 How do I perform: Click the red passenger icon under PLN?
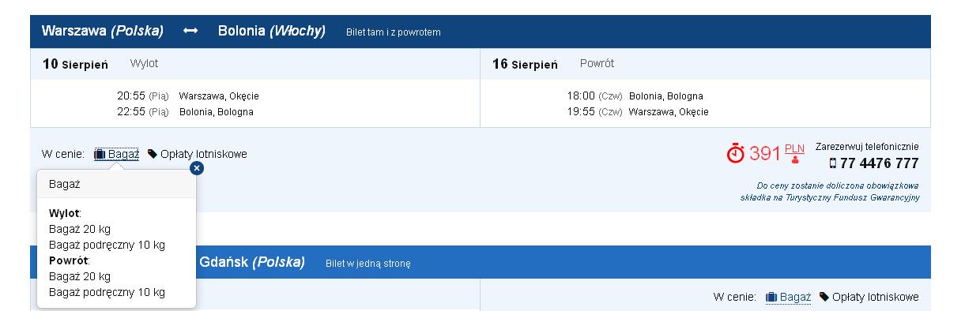(x=794, y=159)
